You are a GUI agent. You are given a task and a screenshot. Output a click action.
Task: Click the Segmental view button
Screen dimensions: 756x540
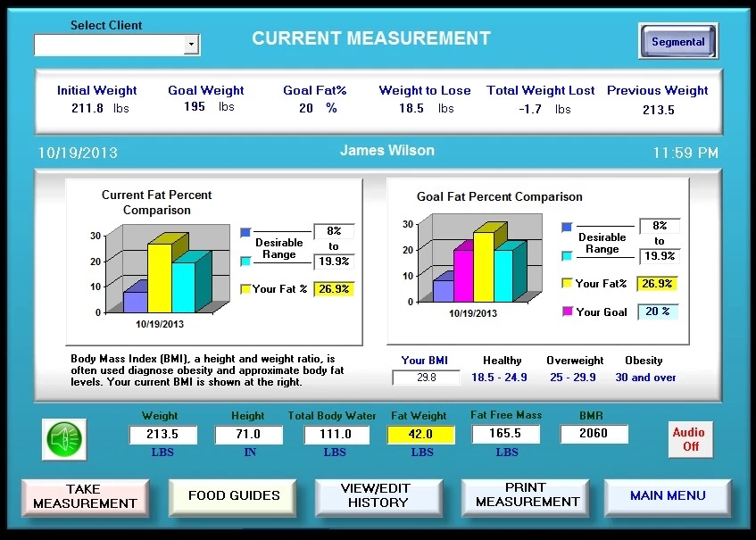click(677, 41)
